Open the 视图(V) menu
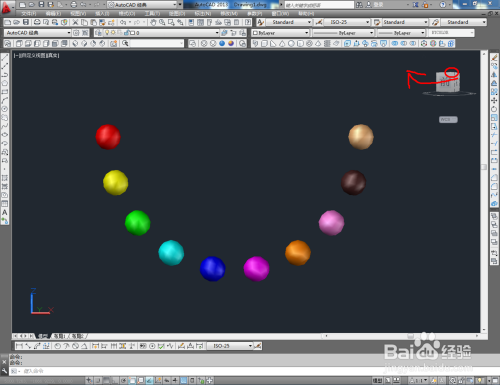The width and height of the screenshot is (500, 385). coord(78,14)
